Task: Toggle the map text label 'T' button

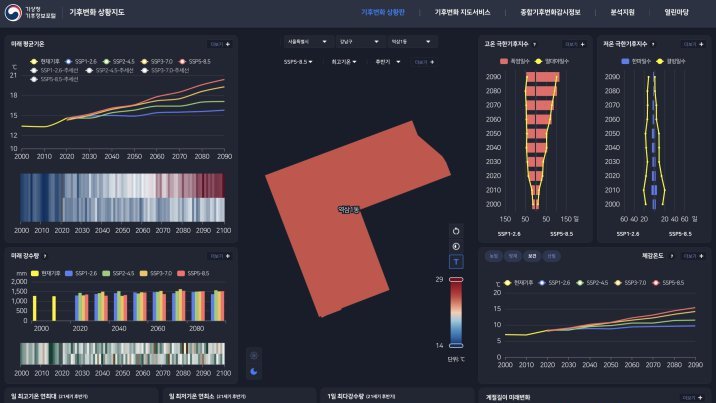Action: (x=456, y=262)
